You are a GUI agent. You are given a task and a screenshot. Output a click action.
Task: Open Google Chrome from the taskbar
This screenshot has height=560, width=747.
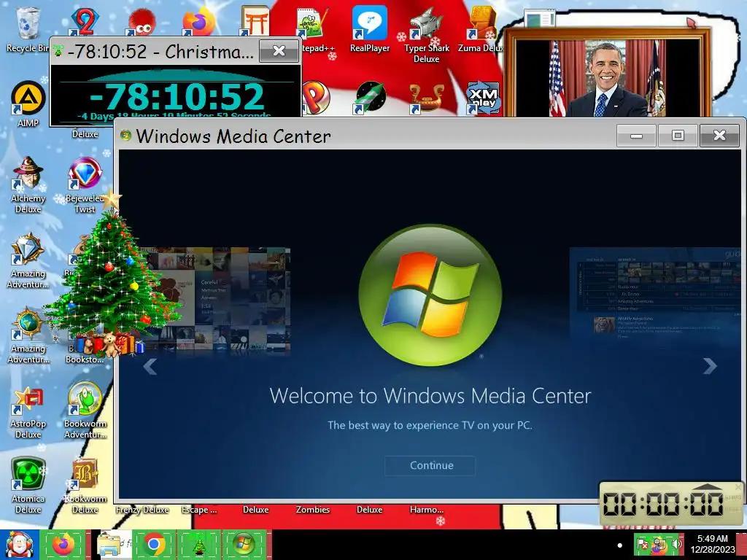coord(155,544)
